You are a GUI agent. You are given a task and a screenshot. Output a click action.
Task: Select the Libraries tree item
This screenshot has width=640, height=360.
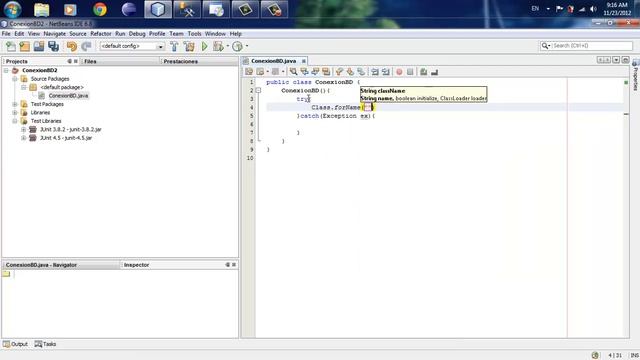40,113
